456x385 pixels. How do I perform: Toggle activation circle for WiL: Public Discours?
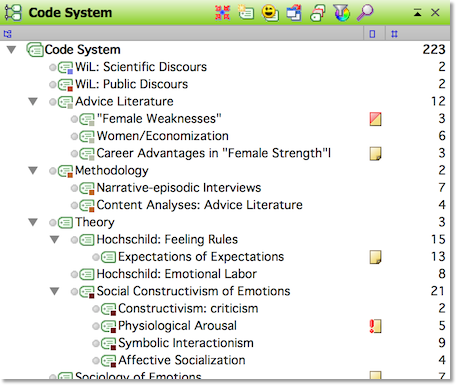[53, 85]
